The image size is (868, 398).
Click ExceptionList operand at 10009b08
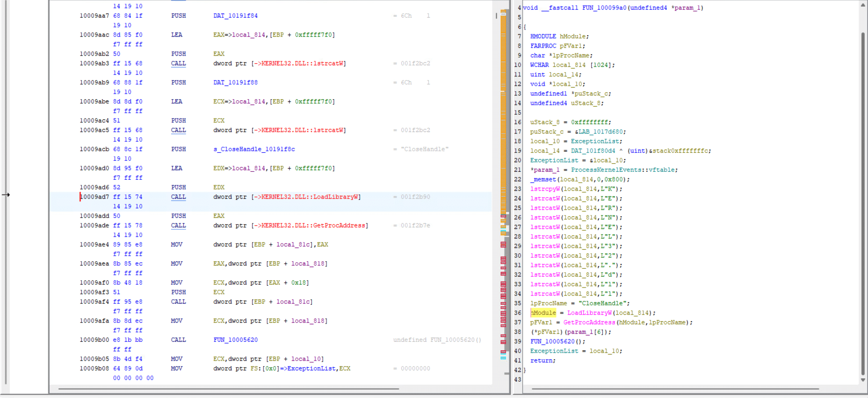311,369
